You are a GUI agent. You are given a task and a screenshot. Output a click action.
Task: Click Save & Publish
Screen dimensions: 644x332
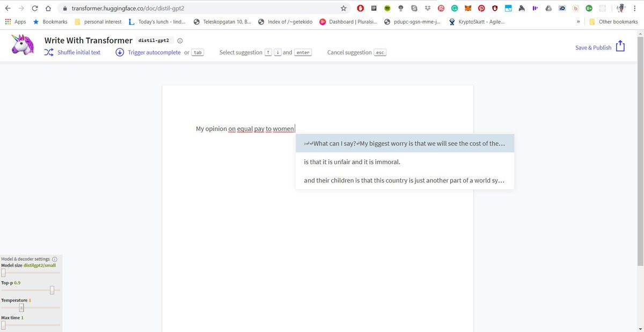tap(593, 48)
